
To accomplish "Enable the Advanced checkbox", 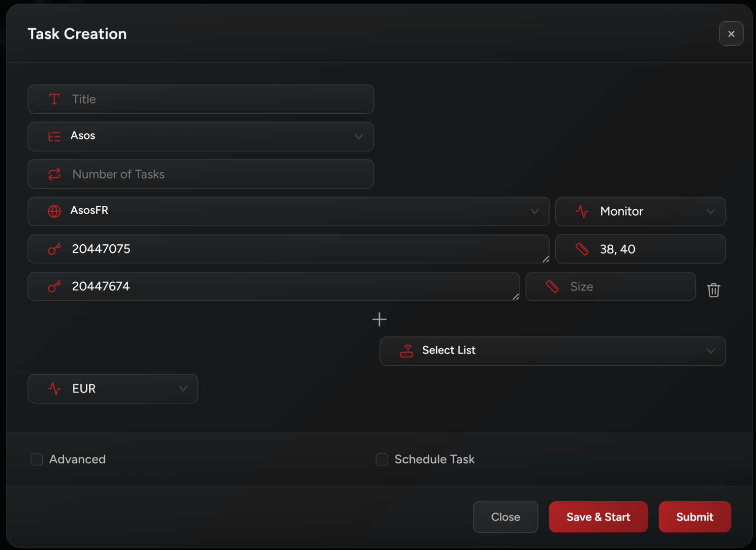I will pyautogui.click(x=37, y=459).
